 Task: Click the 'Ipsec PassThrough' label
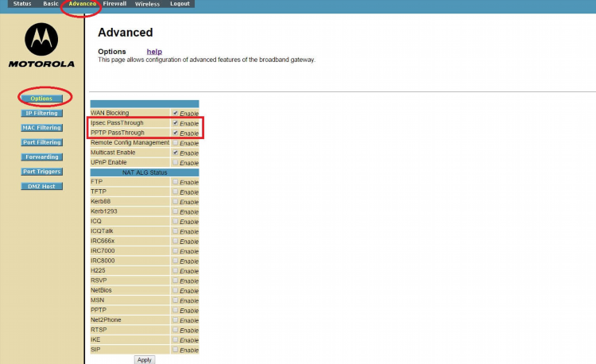coord(117,122)
